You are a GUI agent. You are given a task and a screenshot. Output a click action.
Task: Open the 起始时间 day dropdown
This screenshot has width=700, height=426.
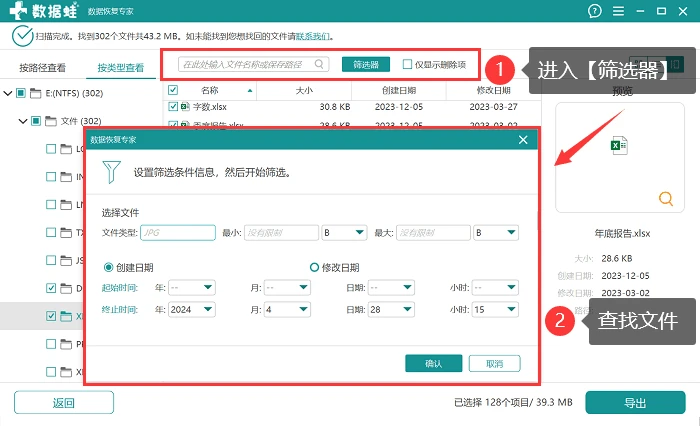391,287
